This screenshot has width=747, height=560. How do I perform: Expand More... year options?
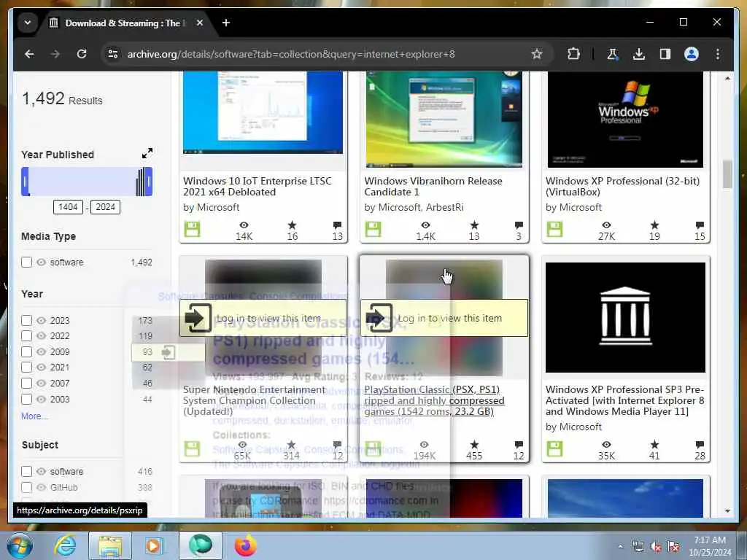(34, 416)
